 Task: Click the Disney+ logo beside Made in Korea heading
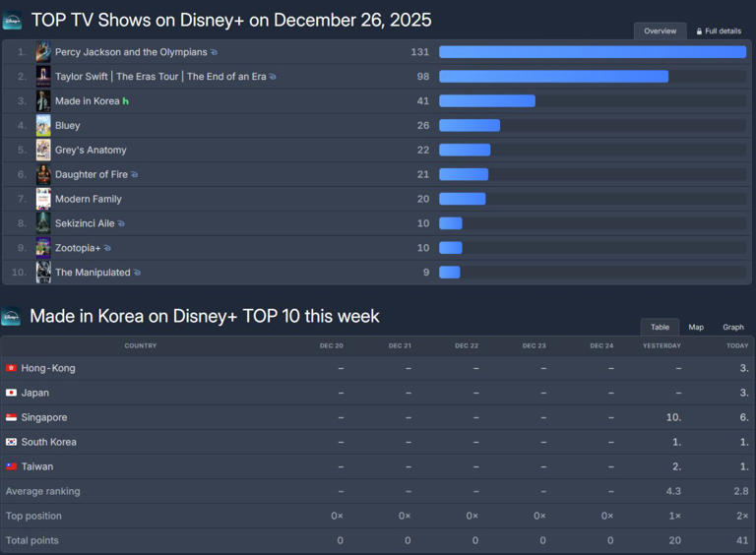(11, 317)
